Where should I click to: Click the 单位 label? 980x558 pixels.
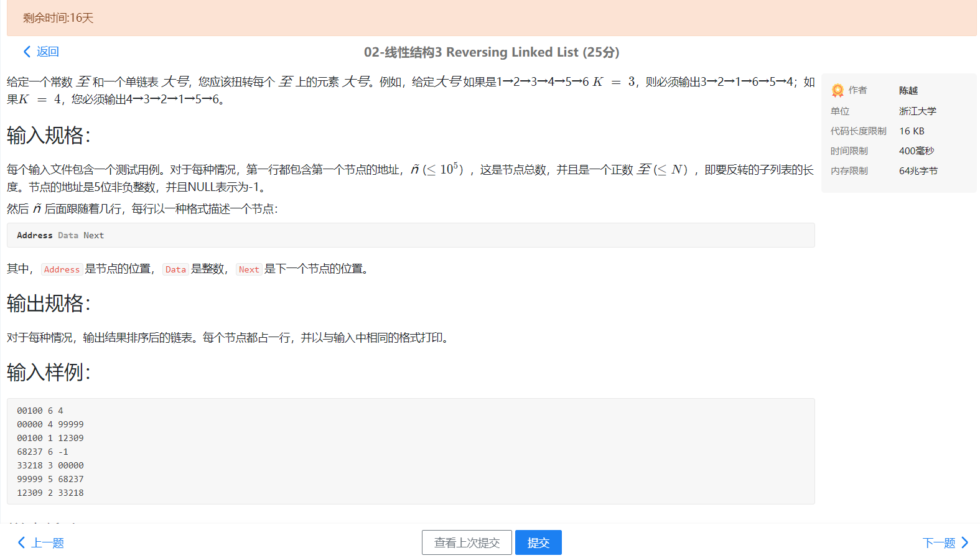840,111
